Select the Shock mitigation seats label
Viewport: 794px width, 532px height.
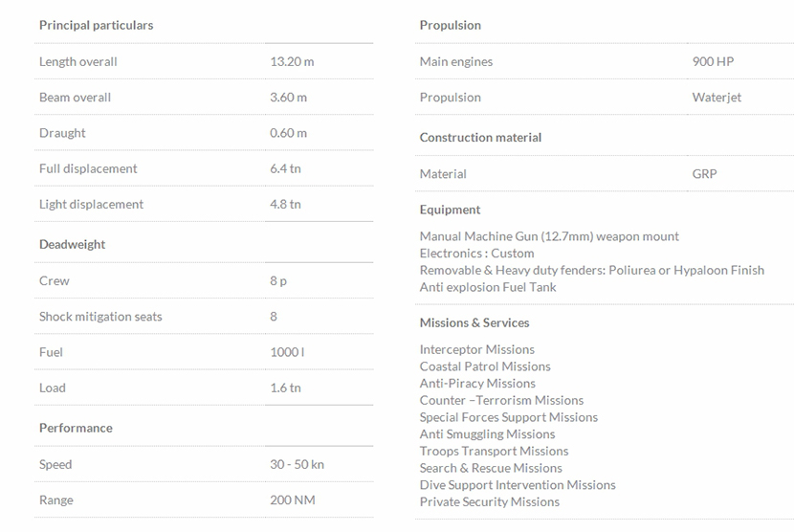click(100, 317)
